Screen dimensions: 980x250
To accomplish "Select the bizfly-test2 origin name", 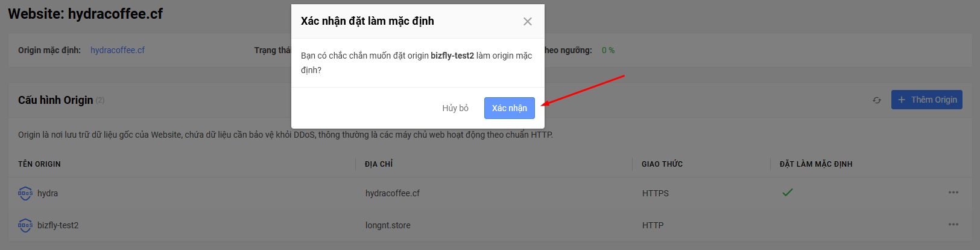I will tap(58, 225).
